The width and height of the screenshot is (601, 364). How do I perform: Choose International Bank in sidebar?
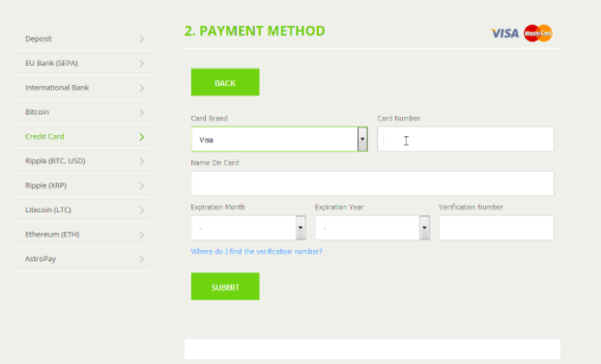82,88
